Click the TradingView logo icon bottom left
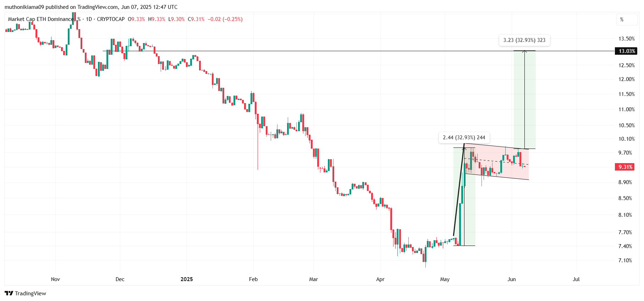This screenshot has height=301, width=644. pos(10,293)
